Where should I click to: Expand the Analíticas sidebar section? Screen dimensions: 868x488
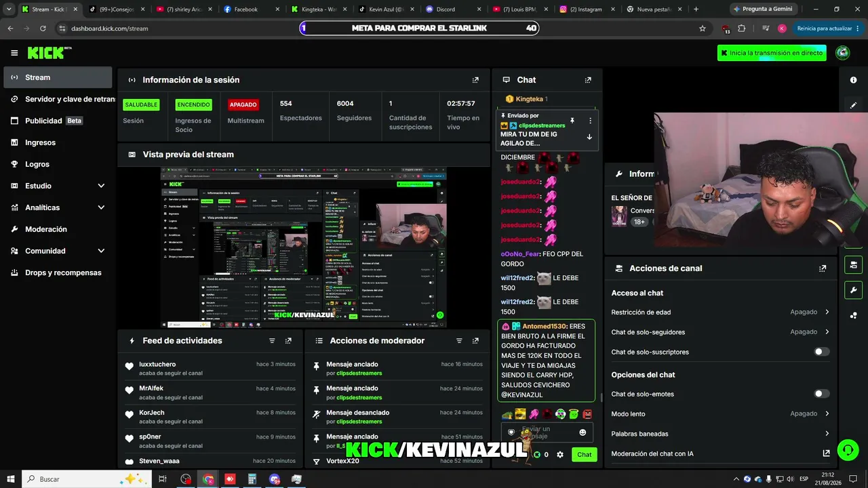[x=101, y=207]
